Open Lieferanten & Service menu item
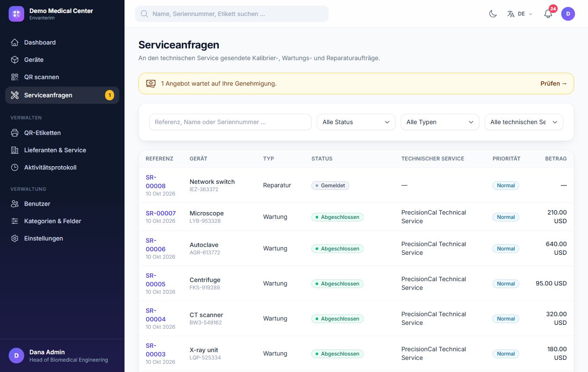Viewport: 588px width, 372px height. tap(62, 150)
